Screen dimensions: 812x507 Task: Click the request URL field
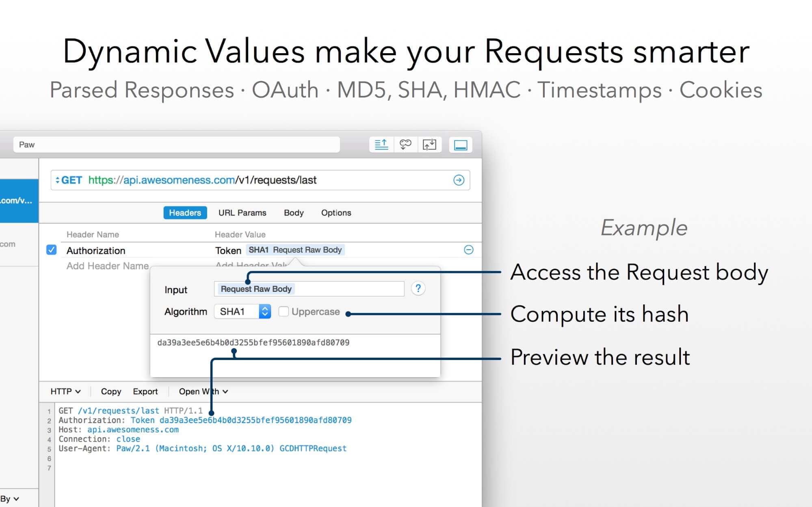(x=260, y=180)
